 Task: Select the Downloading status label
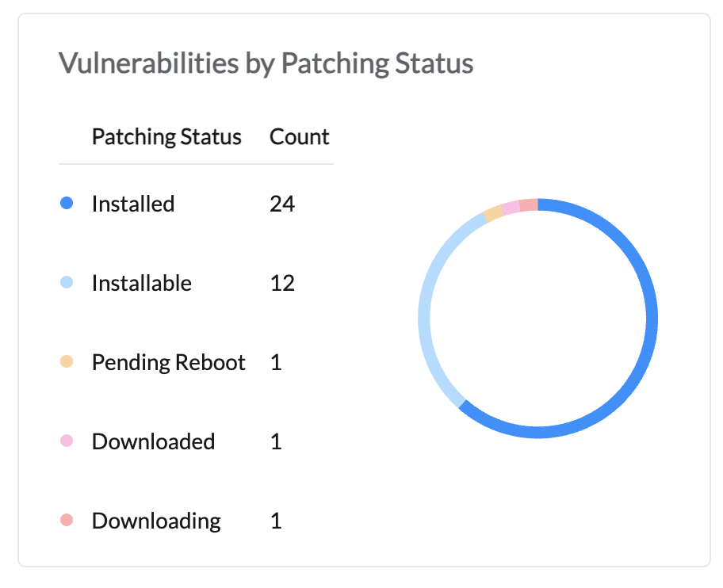(x=156, y=521)
